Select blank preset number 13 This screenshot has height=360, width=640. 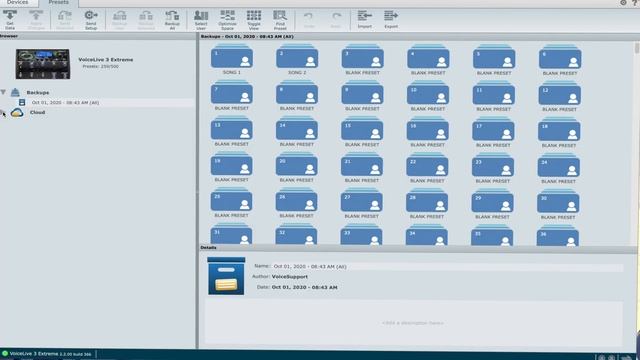click(x=231, y=131)
